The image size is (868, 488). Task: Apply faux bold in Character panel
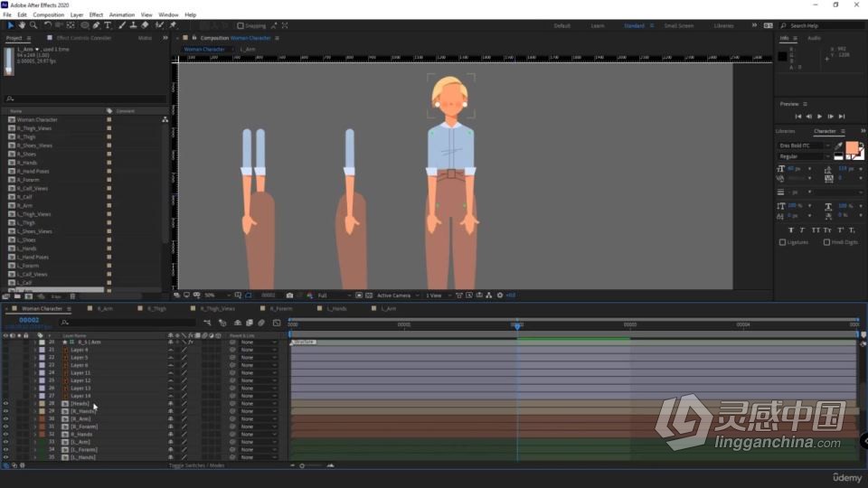pos(790,230)
